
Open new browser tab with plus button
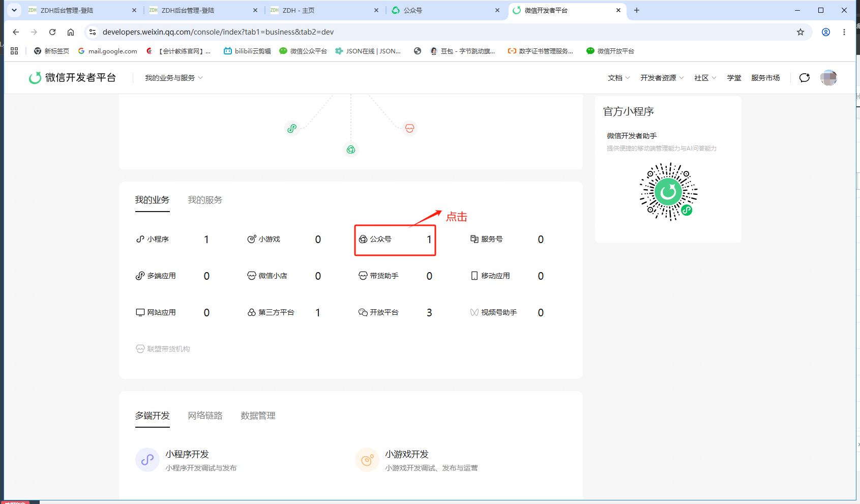click(637, 10)
